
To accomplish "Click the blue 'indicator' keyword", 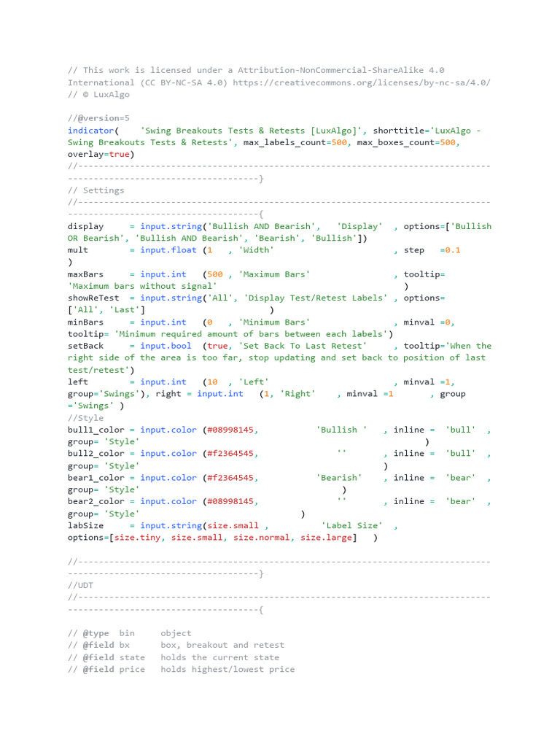I will point(91,131).
